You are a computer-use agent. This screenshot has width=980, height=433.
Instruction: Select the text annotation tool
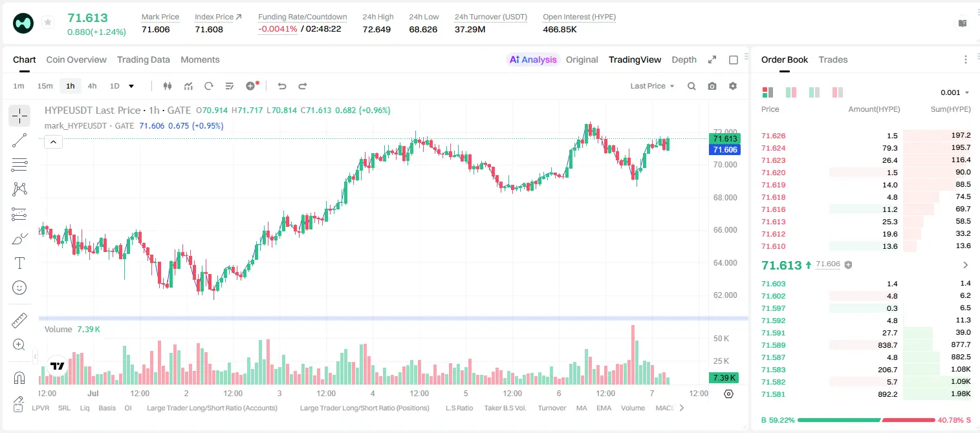19,263
